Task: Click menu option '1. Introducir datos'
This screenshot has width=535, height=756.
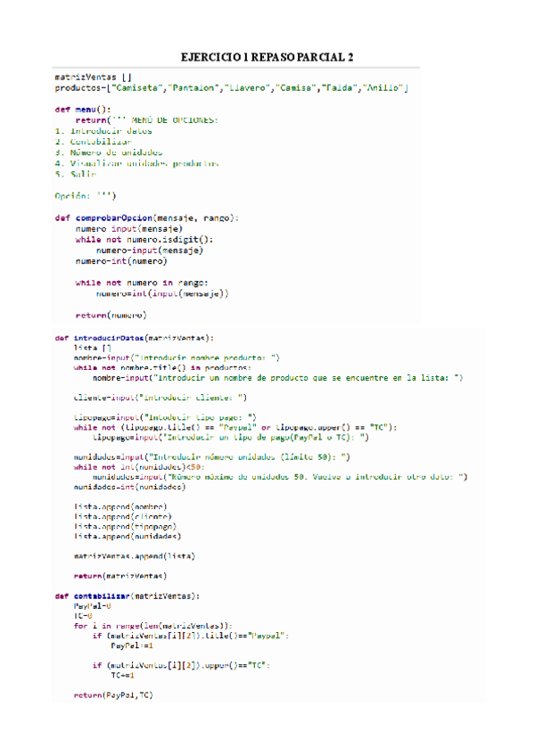Action: (x=103, y=131)
